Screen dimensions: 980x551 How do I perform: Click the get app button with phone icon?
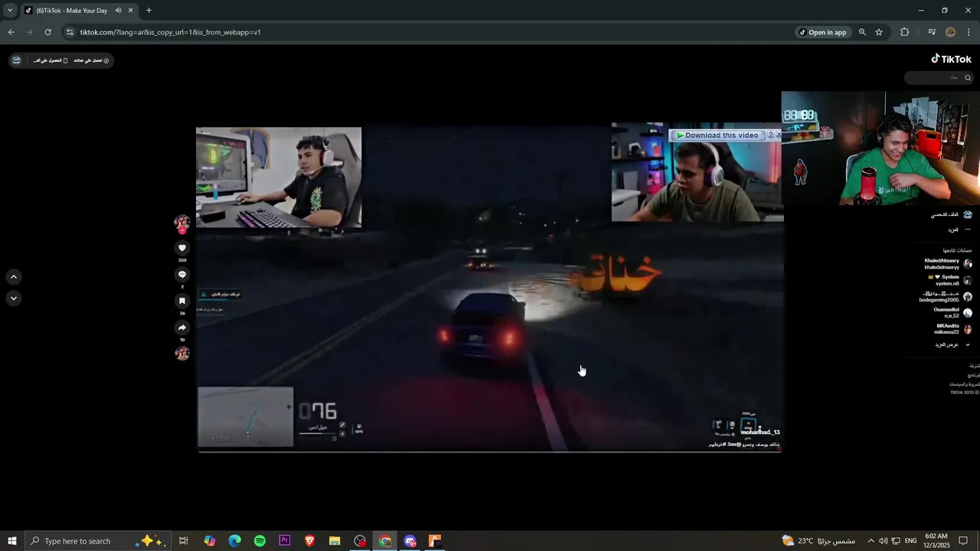51,60
